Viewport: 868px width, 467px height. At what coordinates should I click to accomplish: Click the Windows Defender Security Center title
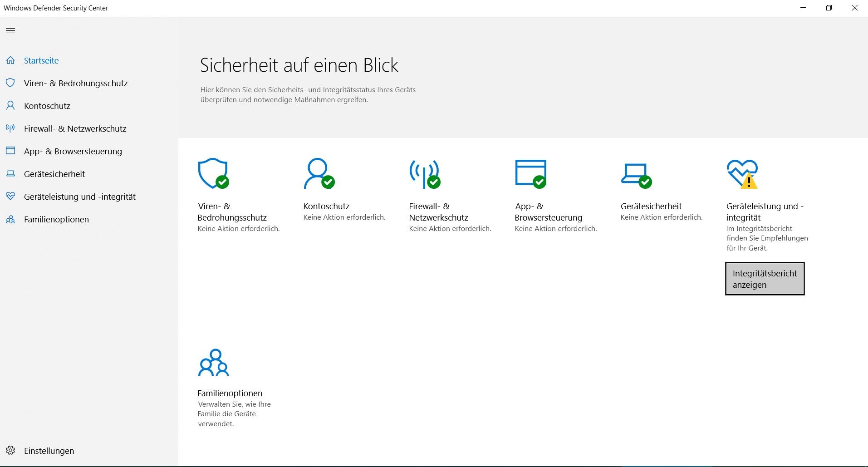tap(56, 8)
